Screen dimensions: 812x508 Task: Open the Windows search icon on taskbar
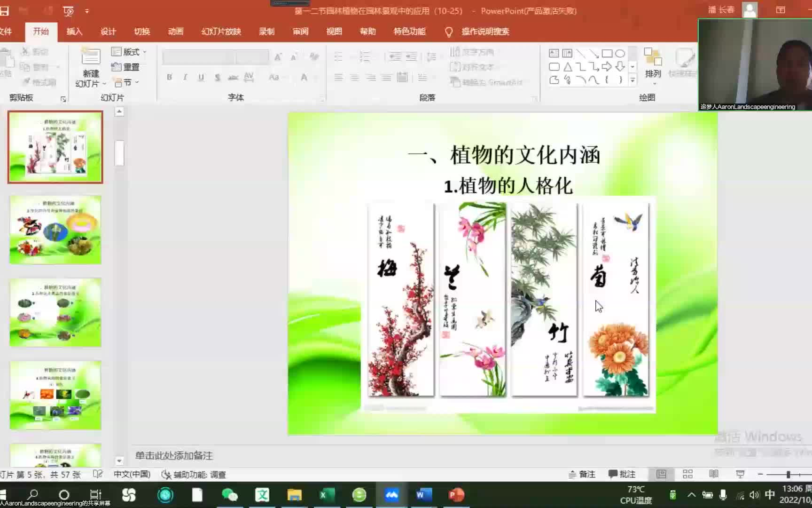33,494
